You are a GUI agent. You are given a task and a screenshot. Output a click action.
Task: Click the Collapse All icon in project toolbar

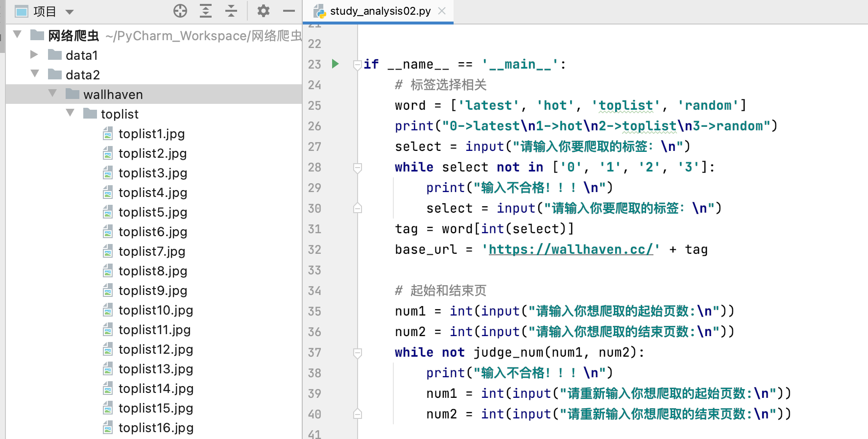point(231,11)
